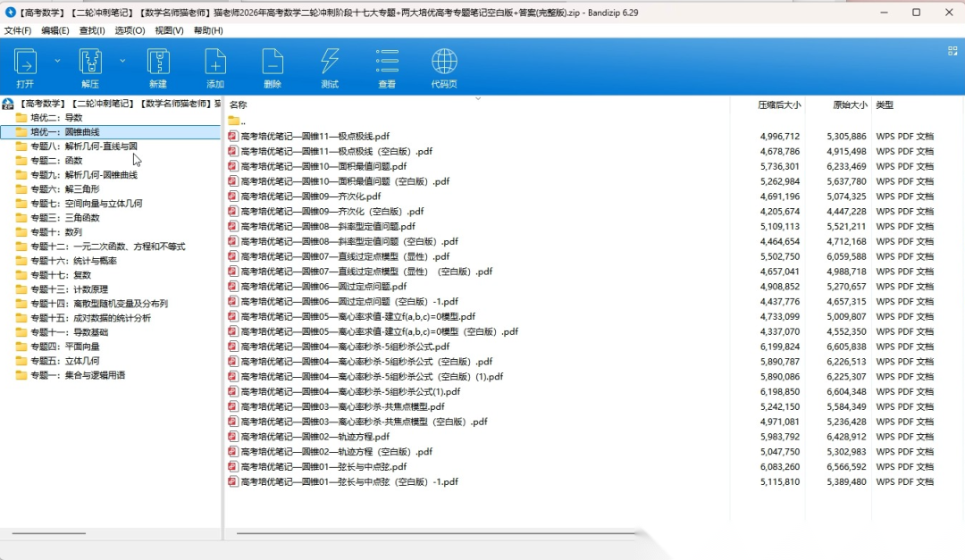Screen dimensions: 965x560
Task: Open the 文件(F) menu
Action: 18,30
